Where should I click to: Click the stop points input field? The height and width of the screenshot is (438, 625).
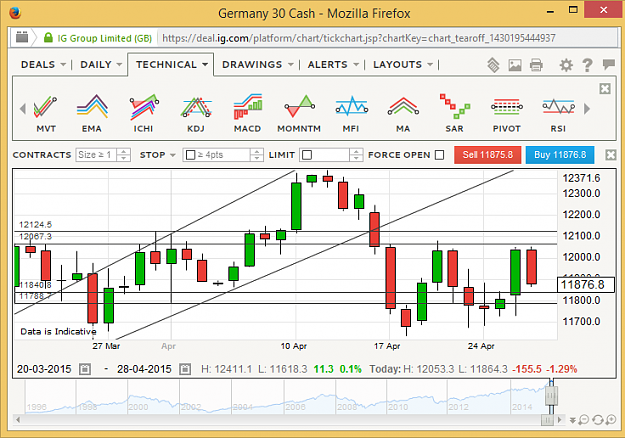pyautogui.click(x=218, y=155)
